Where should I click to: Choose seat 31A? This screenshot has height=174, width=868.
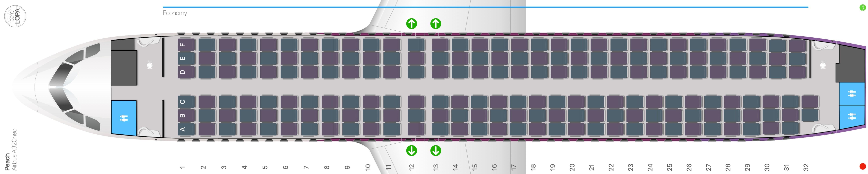(791, 128)
